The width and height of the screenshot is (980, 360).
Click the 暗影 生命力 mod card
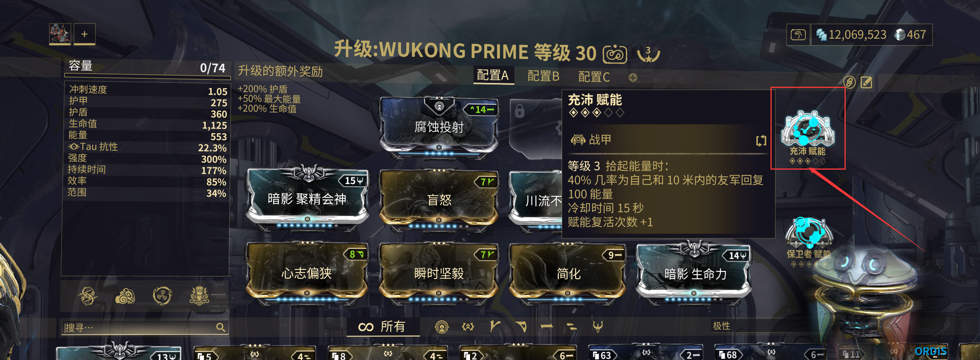(x=694, y=272)
